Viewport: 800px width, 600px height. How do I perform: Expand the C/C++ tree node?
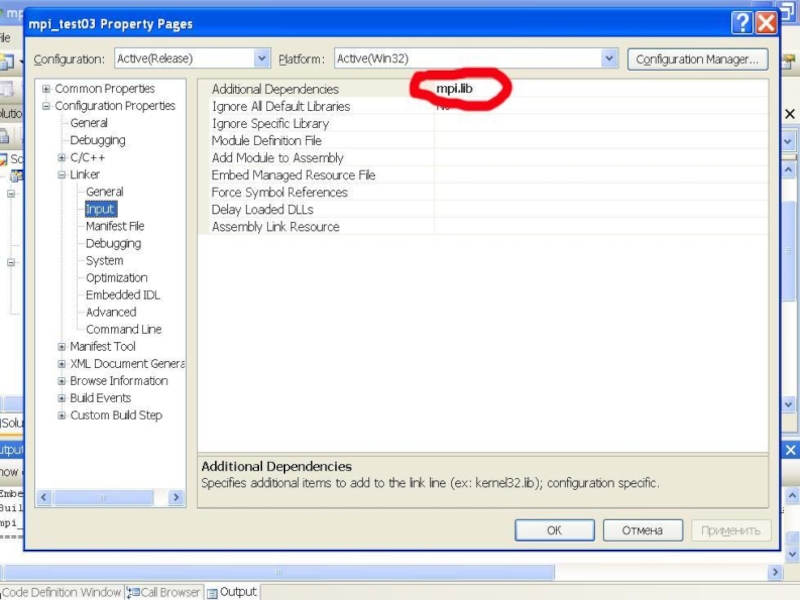pyautogui.click(x=62, y=158)
